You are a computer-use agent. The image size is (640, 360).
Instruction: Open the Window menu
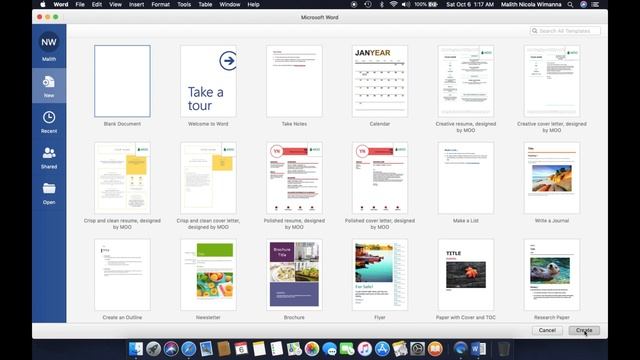point(230,4)
